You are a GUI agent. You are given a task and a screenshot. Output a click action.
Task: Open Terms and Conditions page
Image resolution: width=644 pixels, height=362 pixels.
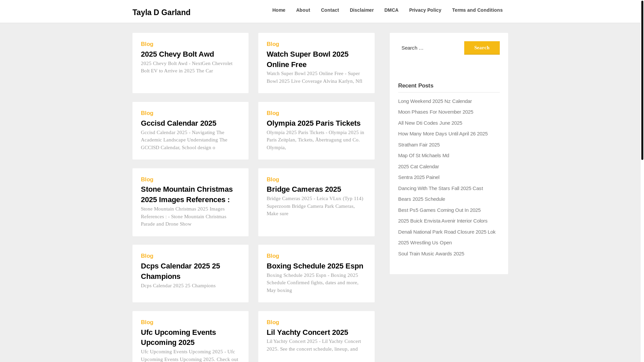point(477,10)
